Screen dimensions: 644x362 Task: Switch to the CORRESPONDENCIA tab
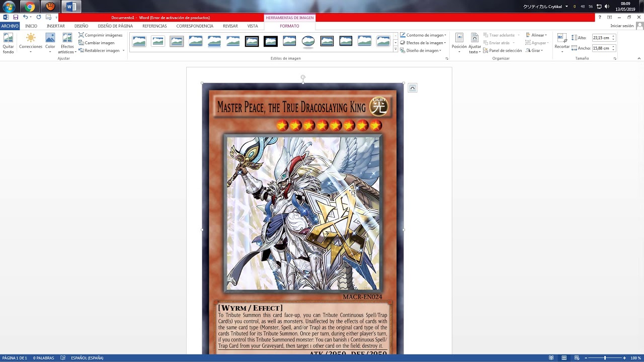(x=195, y=26)
